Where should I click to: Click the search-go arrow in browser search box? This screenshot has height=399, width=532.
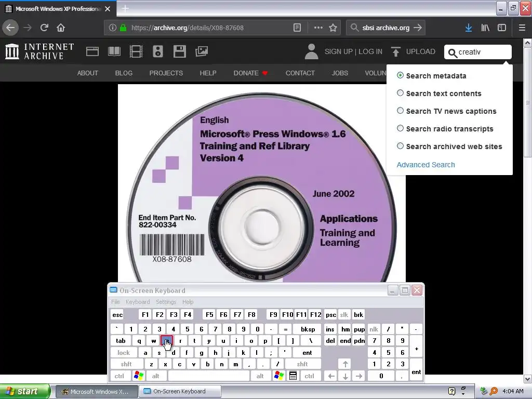point(418,28)
